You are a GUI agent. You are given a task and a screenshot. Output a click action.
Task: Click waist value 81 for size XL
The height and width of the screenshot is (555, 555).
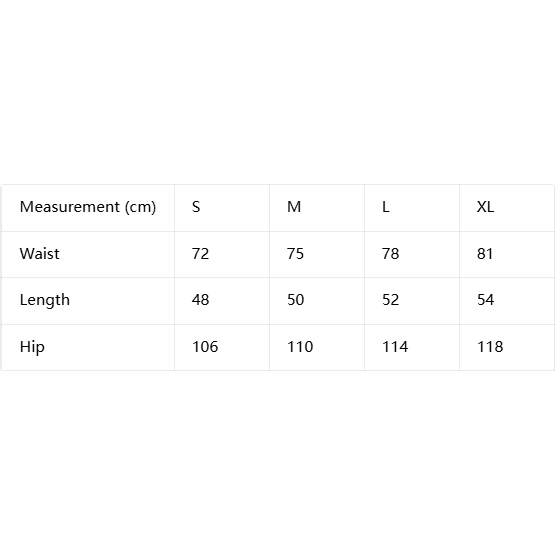(507, 254)
